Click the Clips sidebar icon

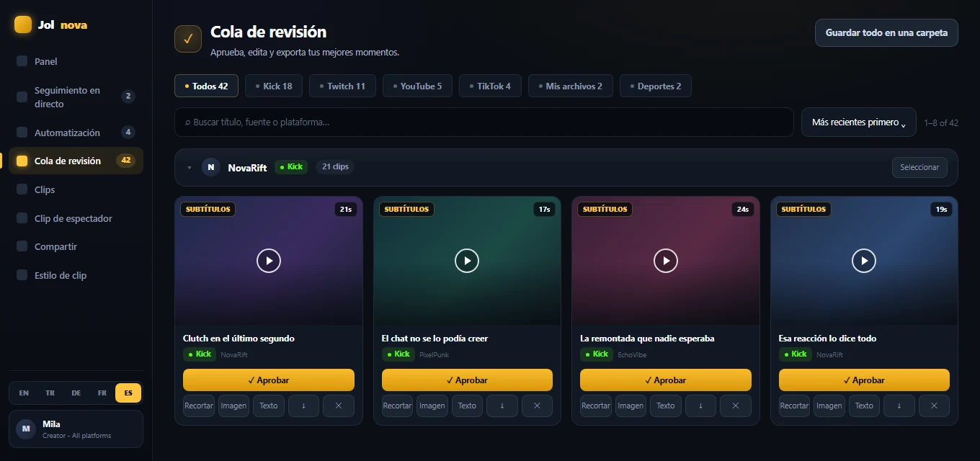pyautogui.click(x=22, y=189)
